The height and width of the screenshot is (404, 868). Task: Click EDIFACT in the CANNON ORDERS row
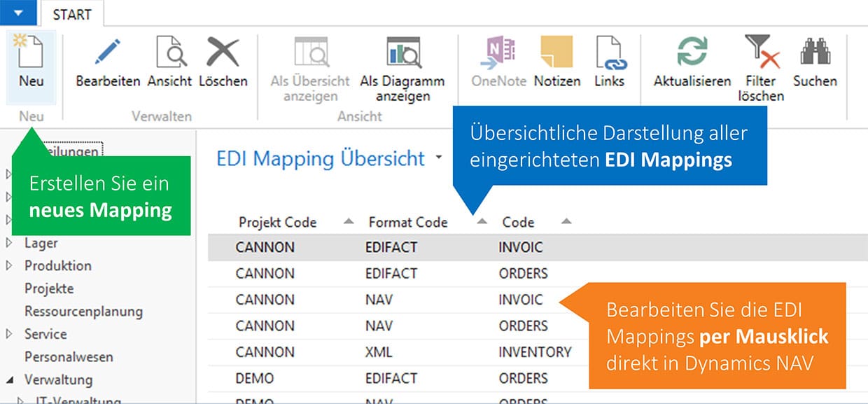click(x=391, y=273)
